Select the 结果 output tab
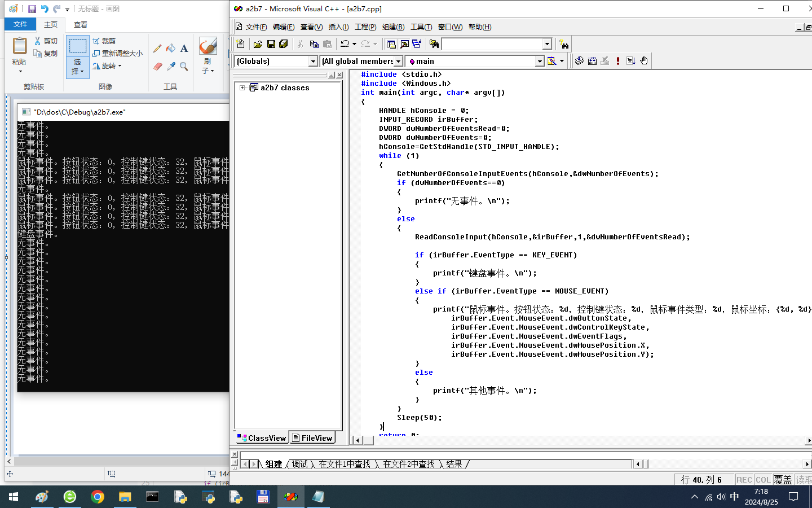812x508 pixels. point(454,464)
